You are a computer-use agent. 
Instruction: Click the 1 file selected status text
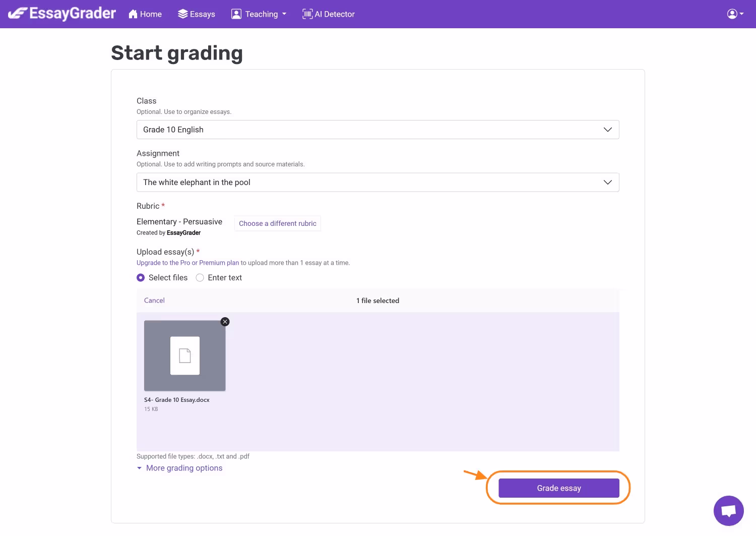pos(378,301)
